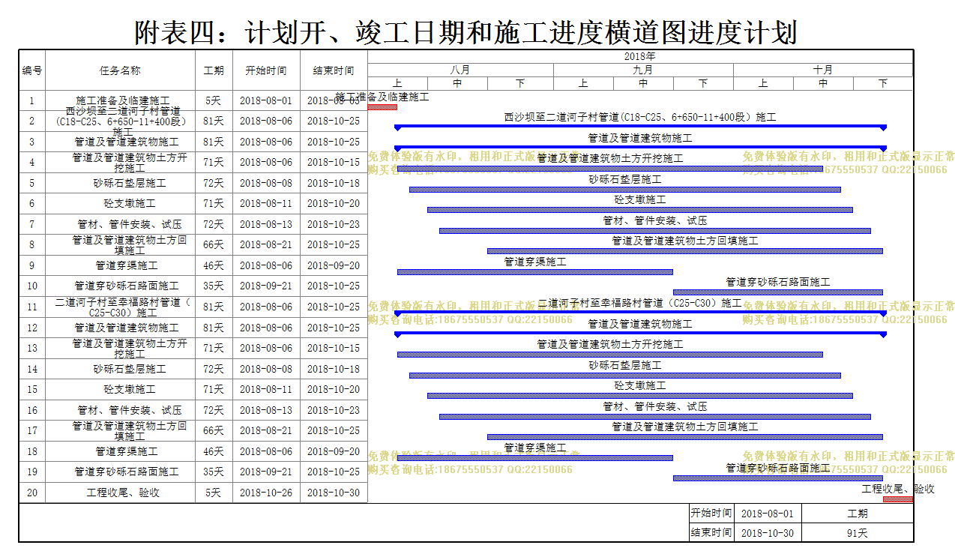Select end date 2018-10-15 in row 4
Viewport: 955px width, 560px height.
[x=334, y=162]
